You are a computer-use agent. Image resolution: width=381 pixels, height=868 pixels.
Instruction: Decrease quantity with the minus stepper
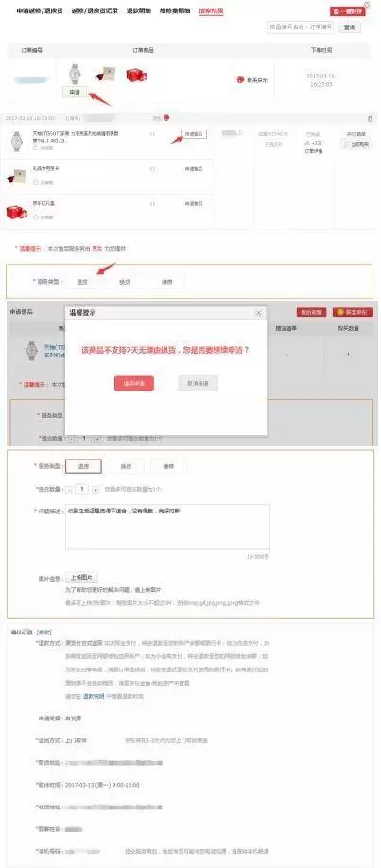pos(69,490)
